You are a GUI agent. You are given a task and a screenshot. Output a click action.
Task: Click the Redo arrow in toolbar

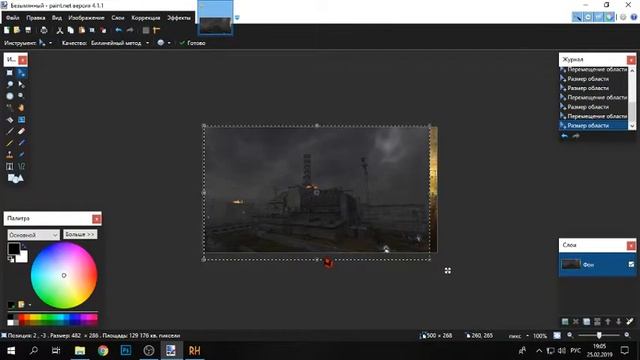point(130,30)
